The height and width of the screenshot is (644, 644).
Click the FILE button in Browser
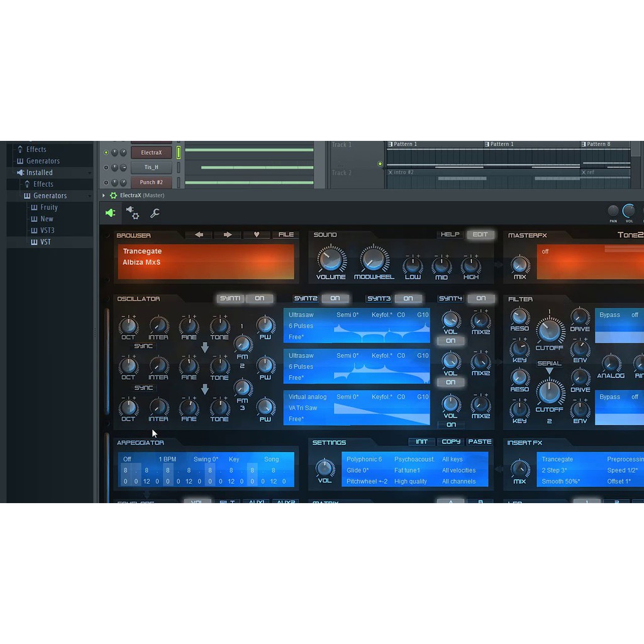[286, 235]
